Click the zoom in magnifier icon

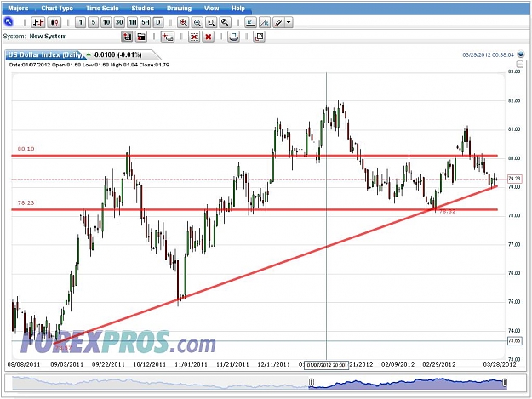pos(183,23)
